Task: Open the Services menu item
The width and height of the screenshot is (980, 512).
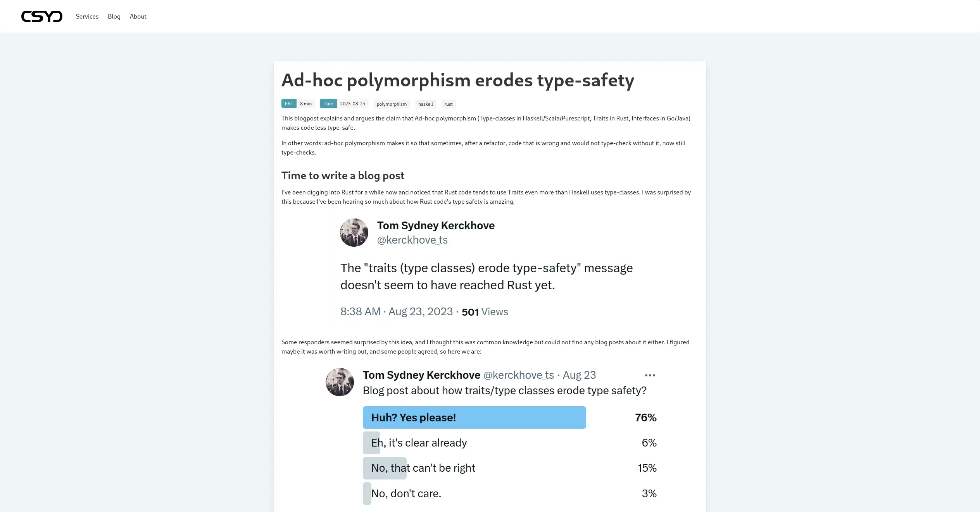Action: (x=87, y=16)
